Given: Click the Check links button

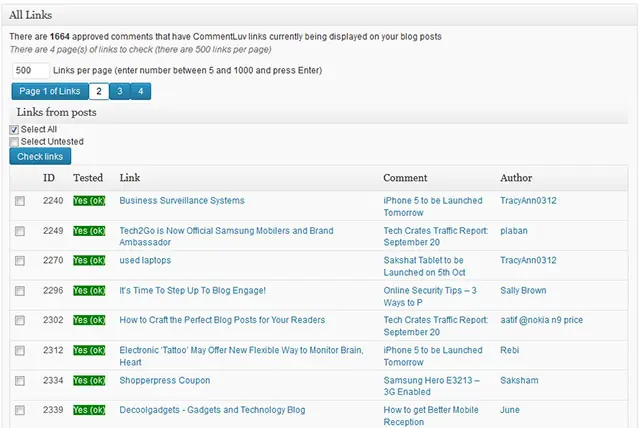Looking at the screenshot, I should [40, 157].
